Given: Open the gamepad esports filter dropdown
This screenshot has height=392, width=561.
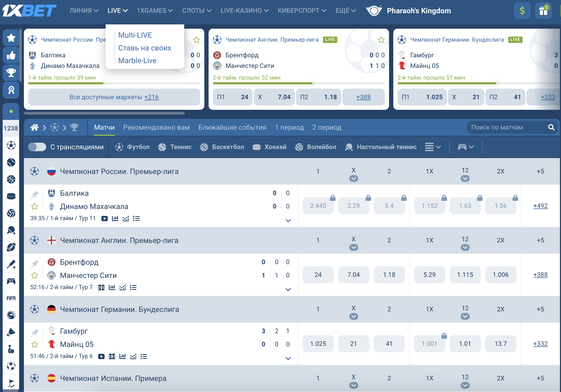Looking at the screenshot, I should click(x=466, y=147).
